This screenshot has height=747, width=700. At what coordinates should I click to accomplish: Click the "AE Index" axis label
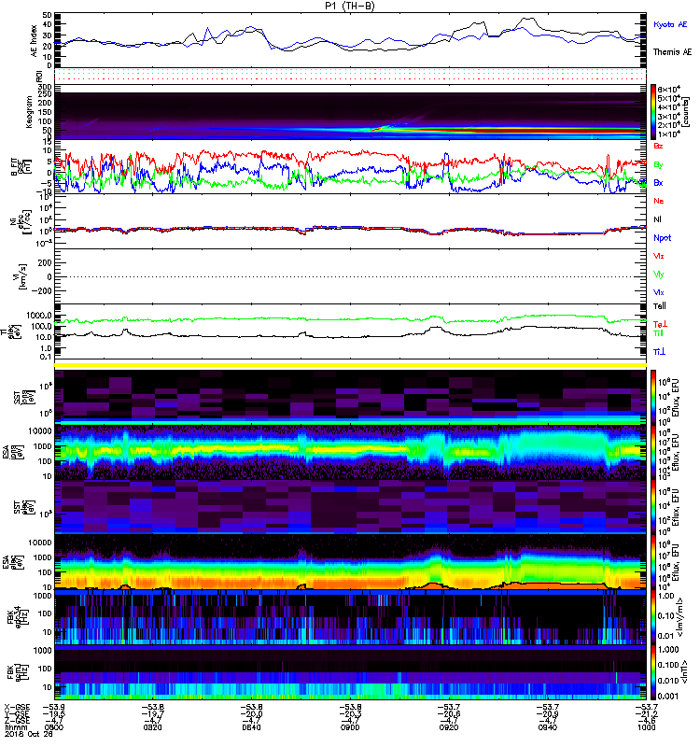pos(34,41)
